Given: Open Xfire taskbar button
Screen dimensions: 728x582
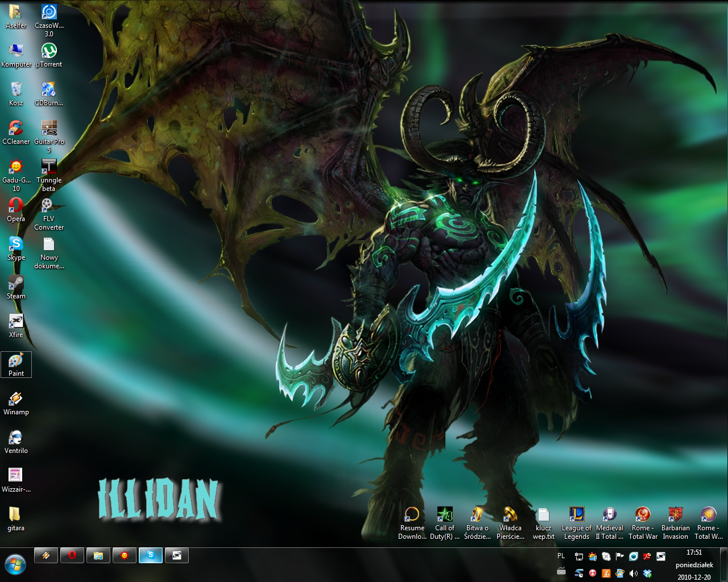Looking at the screenshot, I should [177, 555].
